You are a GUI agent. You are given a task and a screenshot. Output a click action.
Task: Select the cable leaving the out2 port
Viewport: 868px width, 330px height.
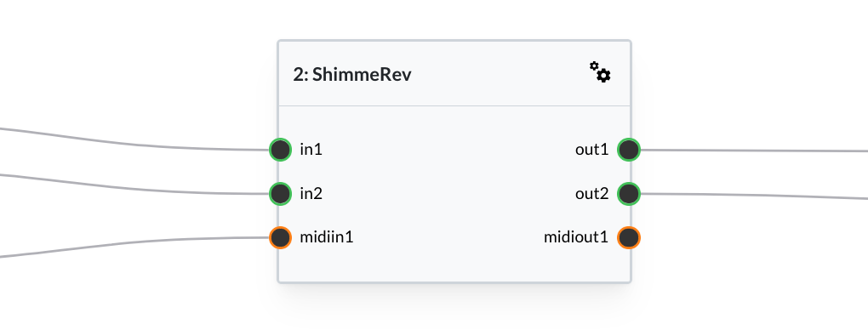tap(753, 195)
